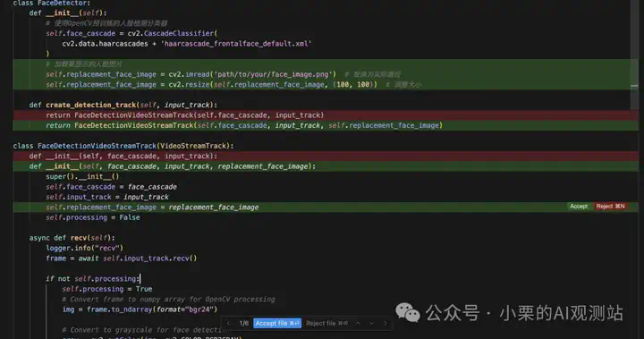Click 'self.face_cascade = face_cascade' line

tap(111, 187)
